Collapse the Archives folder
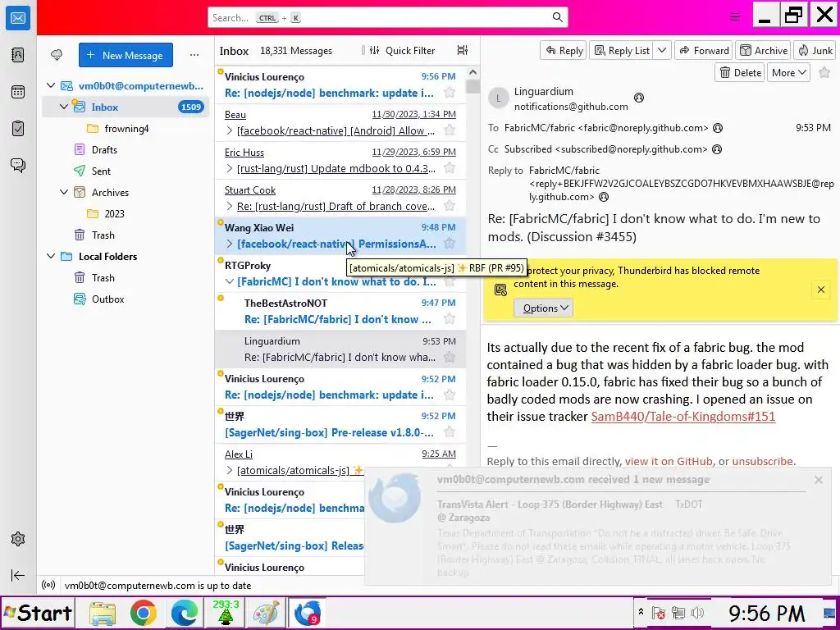 click(64, 192)
